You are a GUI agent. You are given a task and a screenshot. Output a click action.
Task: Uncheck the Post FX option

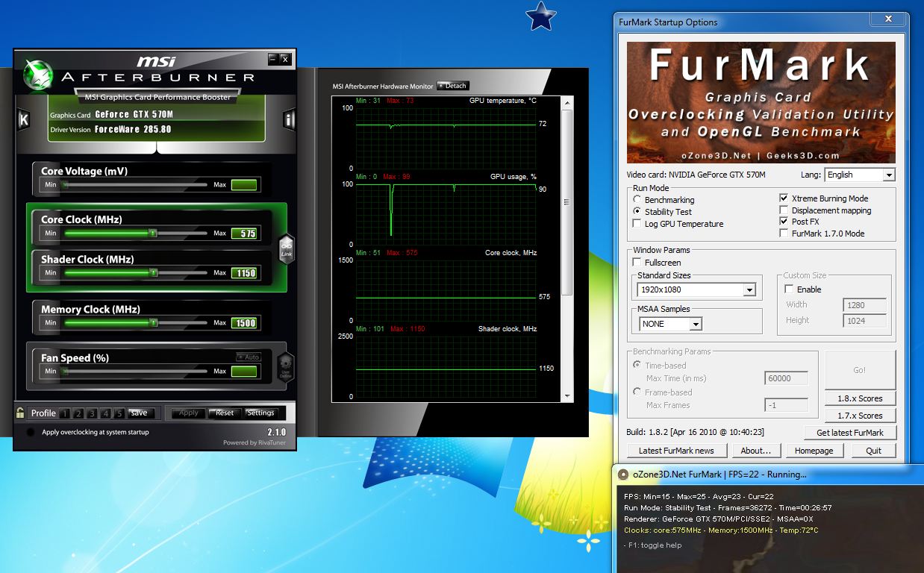coord(784,222)
